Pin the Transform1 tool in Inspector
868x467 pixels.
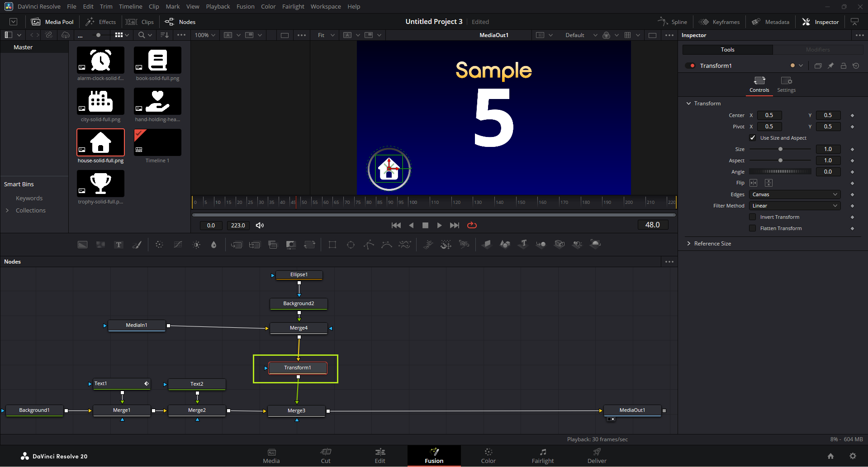pyautogui.click(x=830, y=66)
